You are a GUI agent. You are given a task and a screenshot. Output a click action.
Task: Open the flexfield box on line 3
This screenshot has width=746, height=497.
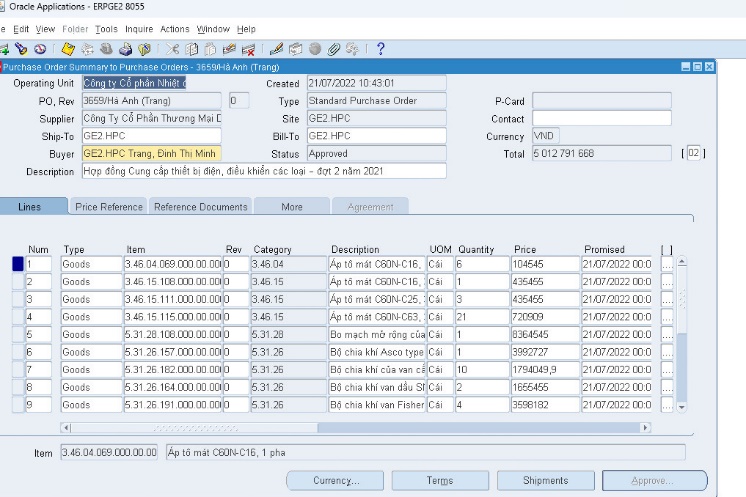[667, 299]
